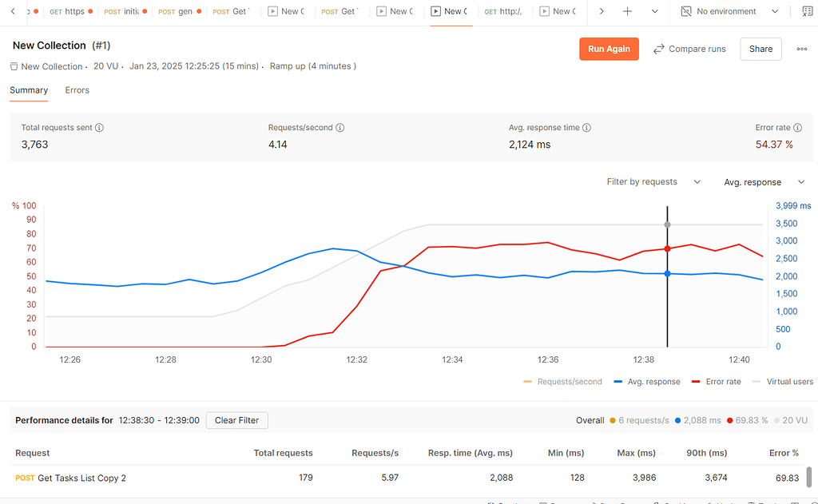The image size is (818, 504).
Task: Toggle the Virtual users chart legend
Action: (788, 382)
